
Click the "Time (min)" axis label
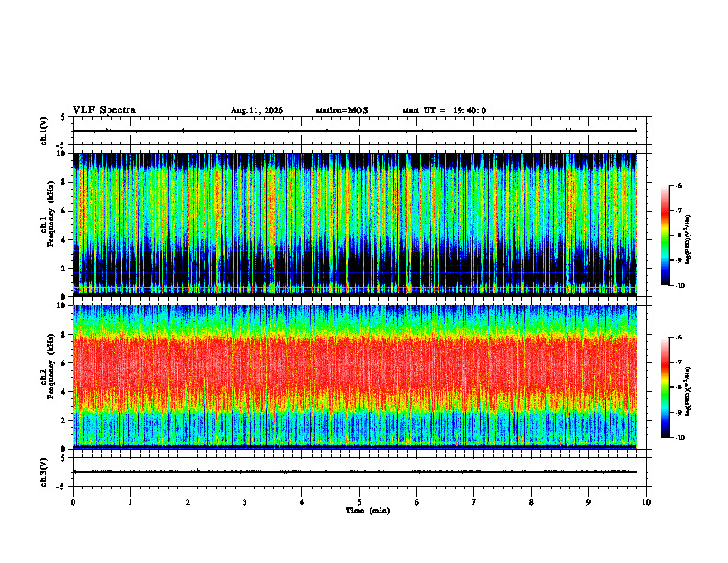368,511
